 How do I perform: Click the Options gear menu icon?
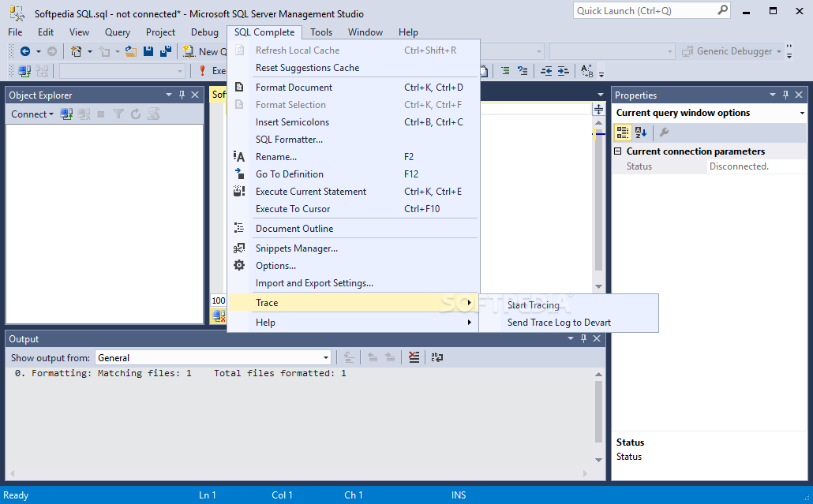[239, 265]
